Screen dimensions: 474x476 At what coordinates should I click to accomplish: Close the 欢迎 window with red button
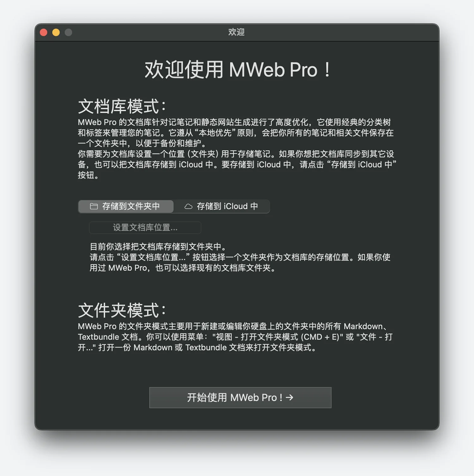[x=44, y=32]
